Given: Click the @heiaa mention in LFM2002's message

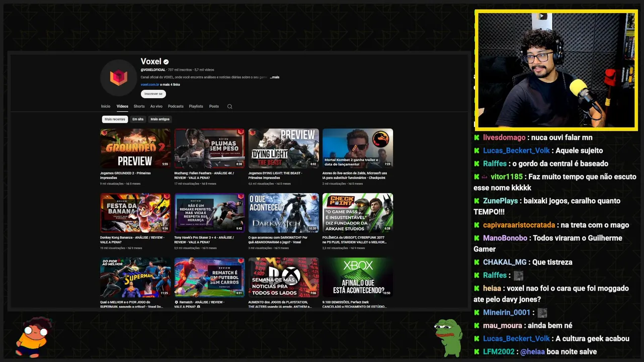Looking at the screenshot, I should pyautogui.click(x=532, y=351).
